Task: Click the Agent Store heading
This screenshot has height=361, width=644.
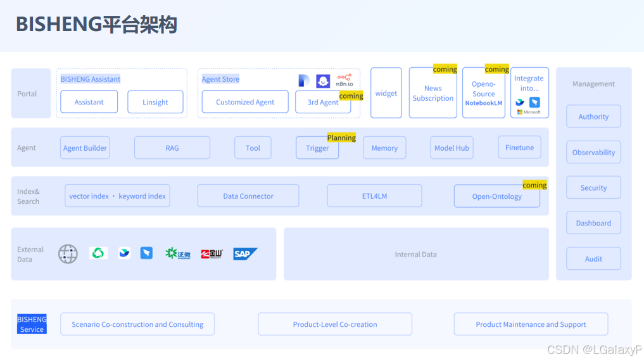Action: click(220, 79)
